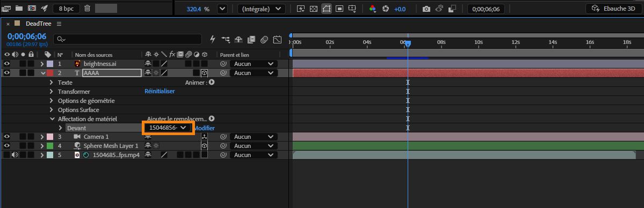Click the 8 bpc color depth button
The height and width of the screenshot is (208, 644).
[66, 8]
